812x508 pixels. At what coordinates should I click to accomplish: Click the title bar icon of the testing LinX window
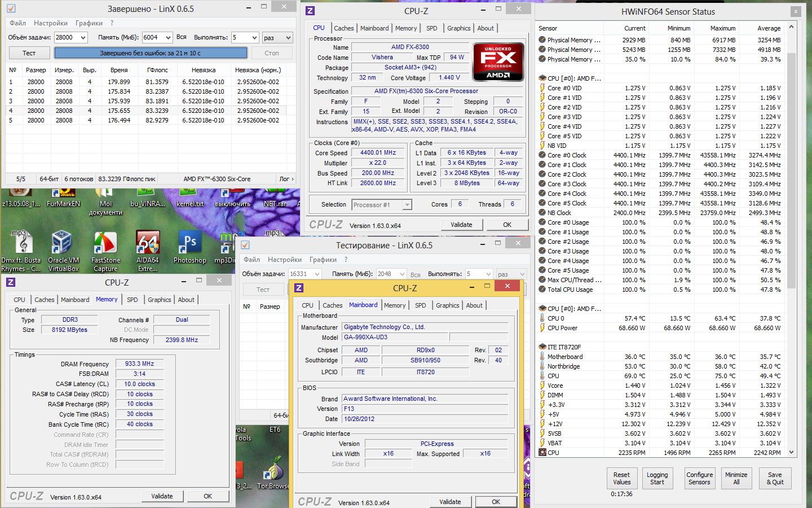point(245,245)
